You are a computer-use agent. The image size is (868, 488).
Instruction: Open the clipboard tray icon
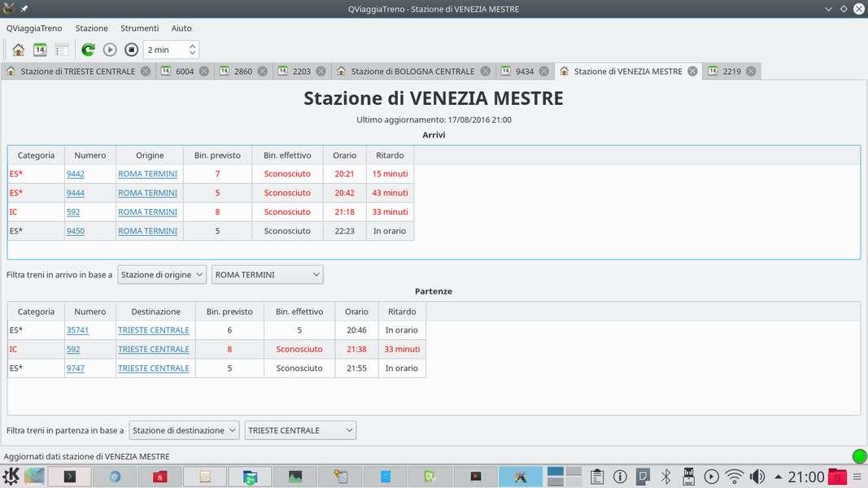(596, 477)
